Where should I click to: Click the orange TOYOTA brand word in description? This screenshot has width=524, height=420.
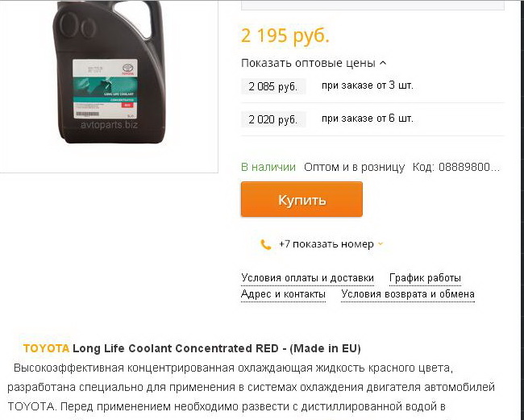[46, 348]
